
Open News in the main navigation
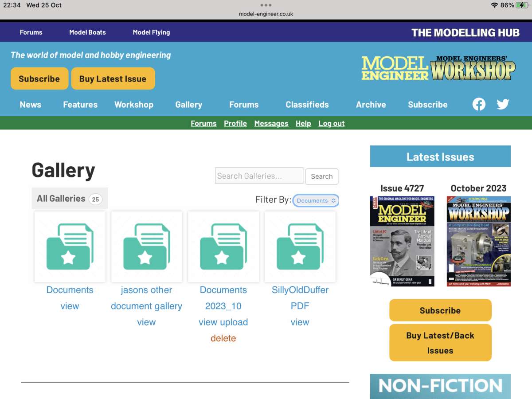(31, 105)
